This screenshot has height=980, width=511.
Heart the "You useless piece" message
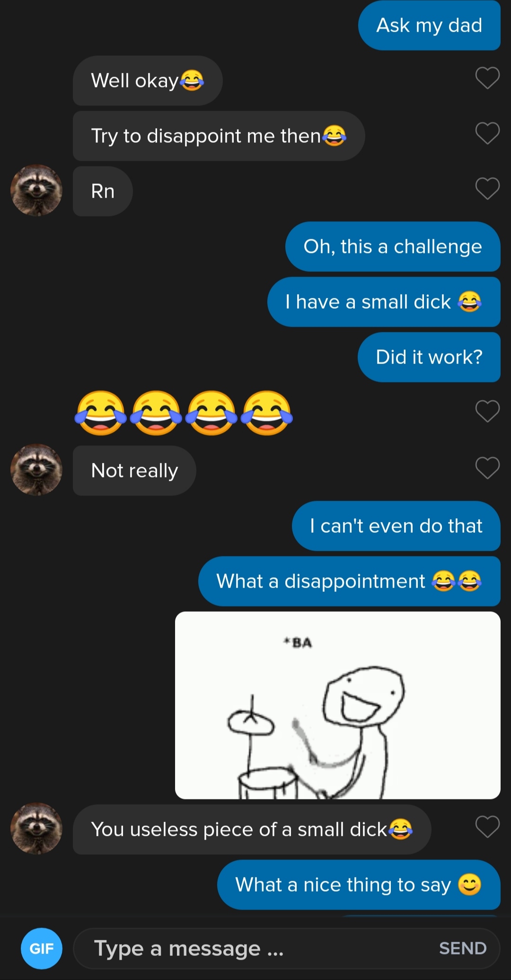click(x=487, y=827)
